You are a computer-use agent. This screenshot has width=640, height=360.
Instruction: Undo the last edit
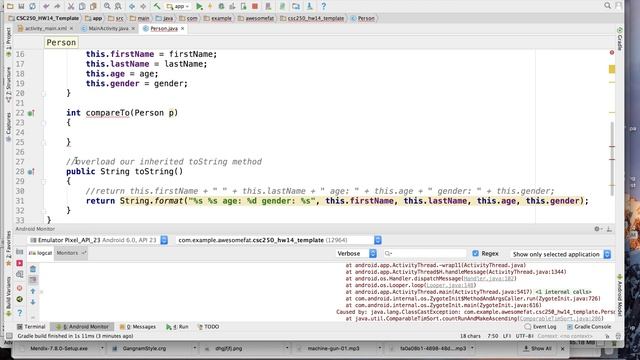[46, 6]
